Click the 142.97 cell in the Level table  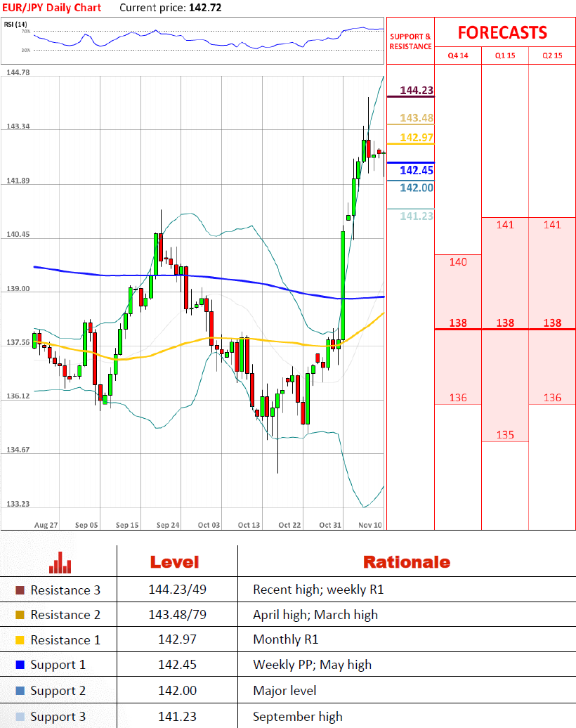(177, 639)
